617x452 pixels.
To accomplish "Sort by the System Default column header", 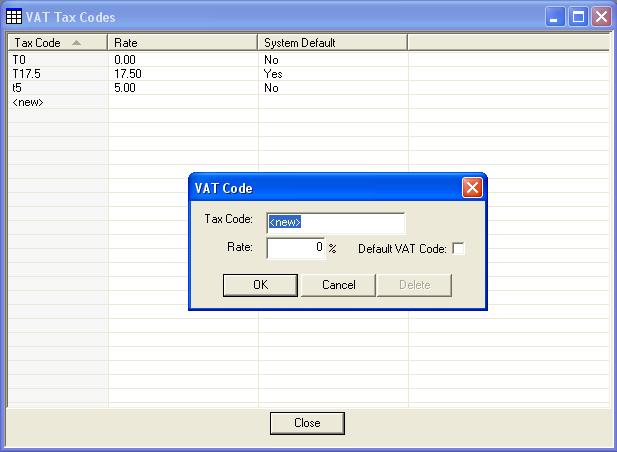I will 332,42.
